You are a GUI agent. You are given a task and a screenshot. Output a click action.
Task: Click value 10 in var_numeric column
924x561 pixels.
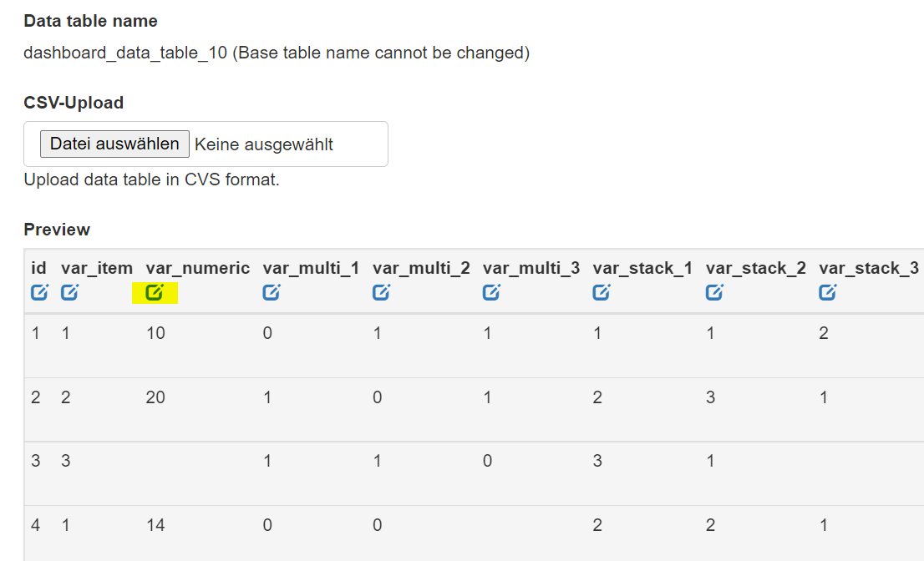[x=155, y=333]
